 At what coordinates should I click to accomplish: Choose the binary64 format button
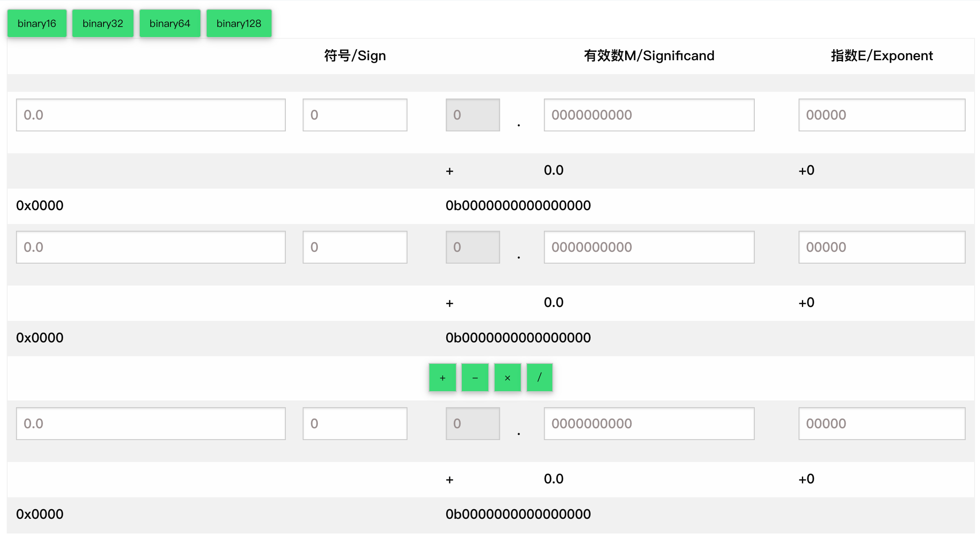point(170,24)
